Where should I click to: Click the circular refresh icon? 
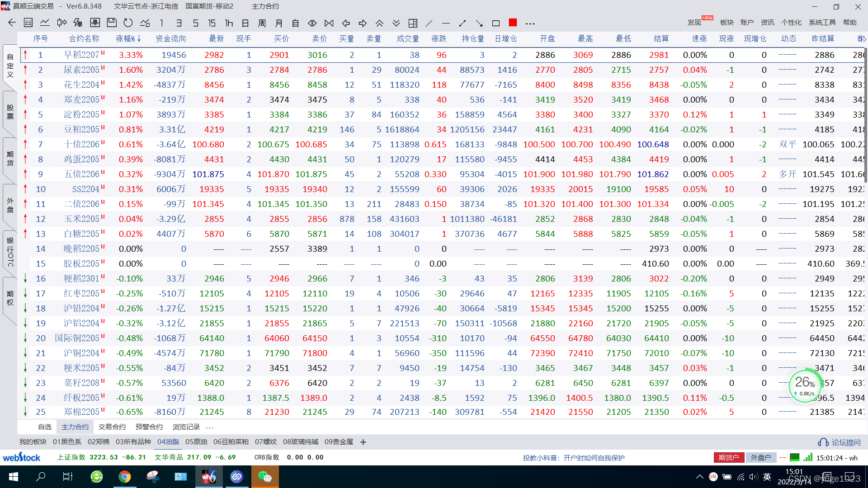pos(128,23)
